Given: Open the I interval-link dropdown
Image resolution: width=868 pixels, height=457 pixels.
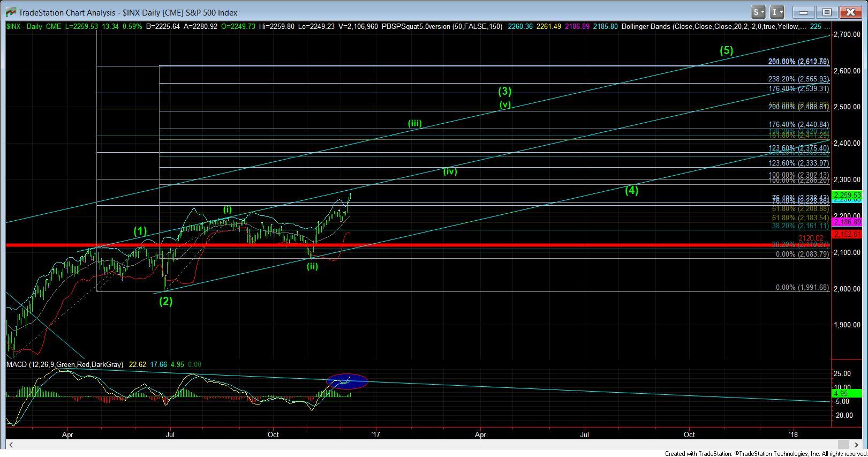Looking at the screenshot, I should tap(777, 12).
